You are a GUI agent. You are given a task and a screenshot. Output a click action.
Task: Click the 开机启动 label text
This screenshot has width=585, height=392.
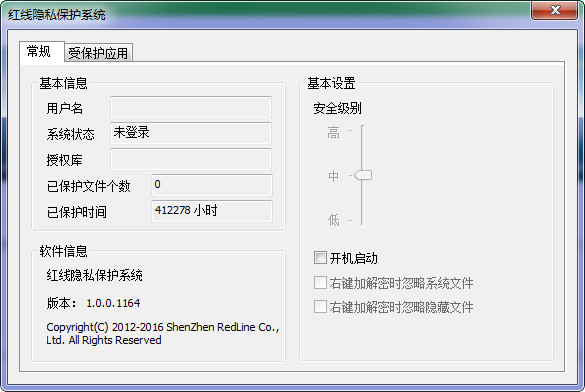click(353, 258)
